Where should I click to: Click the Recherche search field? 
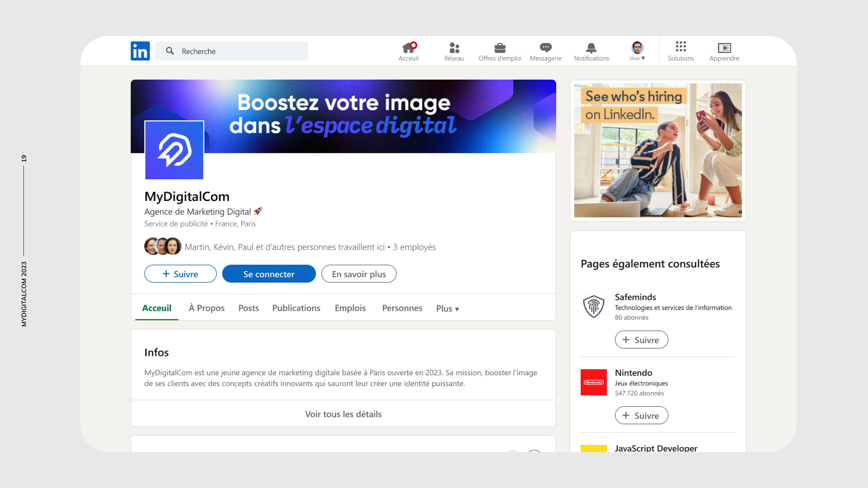point(236,51)
